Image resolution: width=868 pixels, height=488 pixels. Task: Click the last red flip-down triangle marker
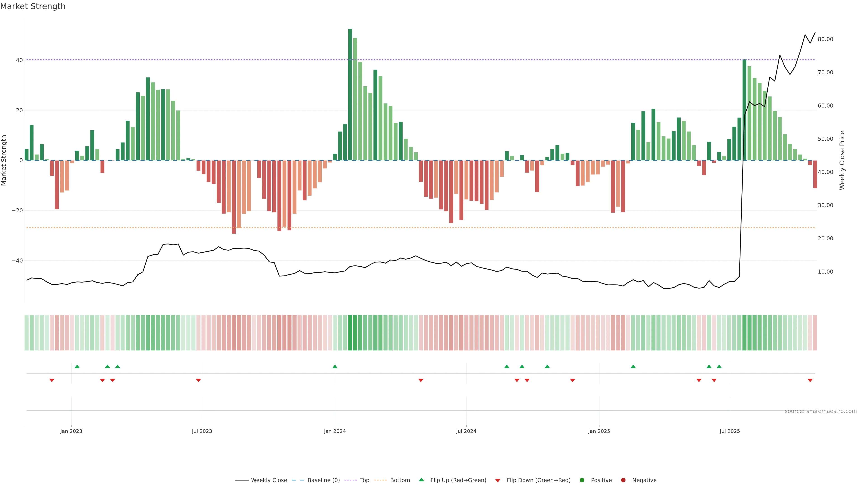[810, 380]
